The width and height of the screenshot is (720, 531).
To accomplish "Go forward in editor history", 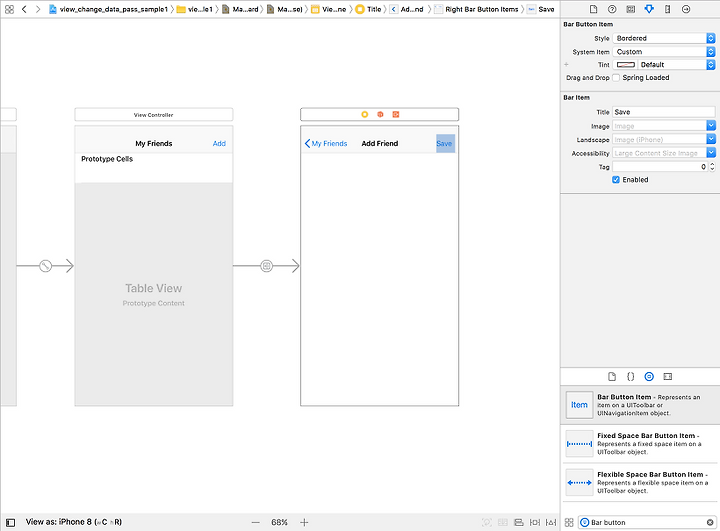I will pos(38,9).
